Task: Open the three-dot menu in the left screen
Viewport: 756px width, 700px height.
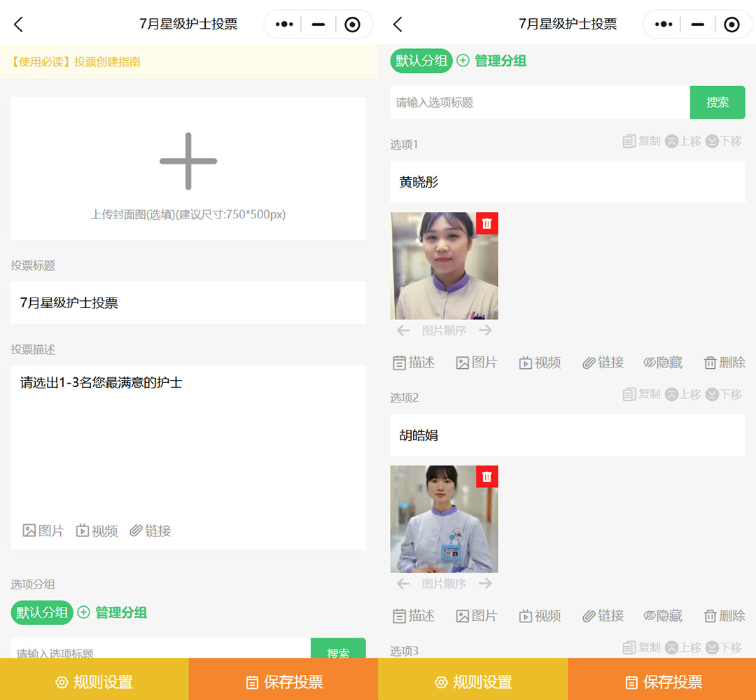Action: tap(284, 24)
